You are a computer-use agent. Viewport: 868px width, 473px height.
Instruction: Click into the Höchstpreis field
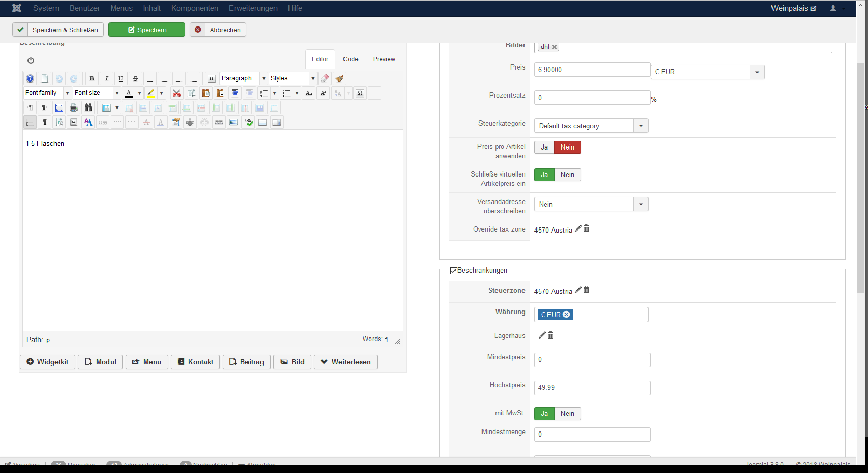coord(593,388)
